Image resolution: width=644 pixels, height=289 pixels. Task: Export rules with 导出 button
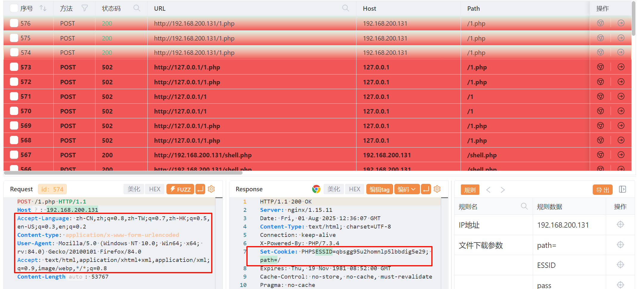point(603,190)
